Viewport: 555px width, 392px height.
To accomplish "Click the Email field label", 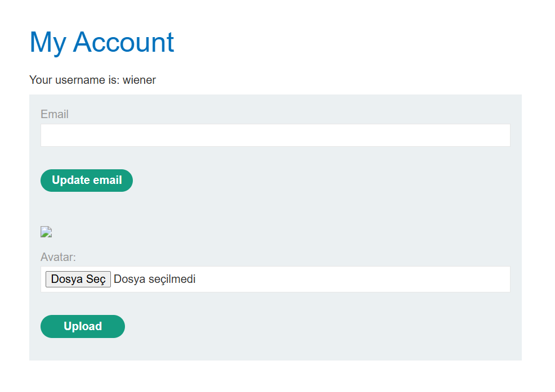I will 55,114.
